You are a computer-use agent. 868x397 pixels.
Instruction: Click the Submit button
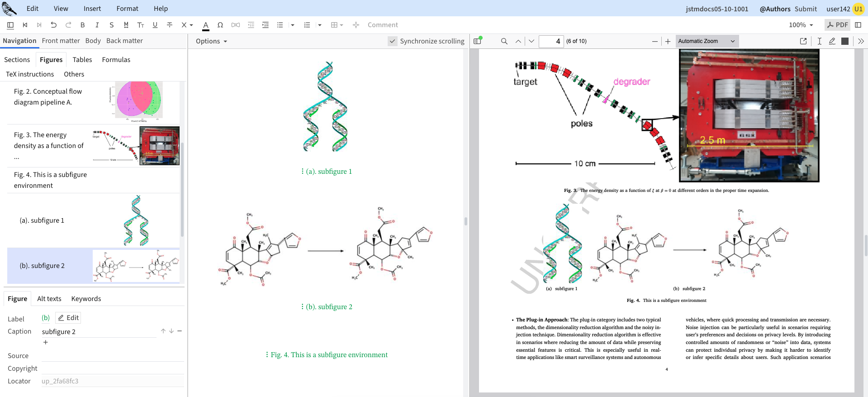point(806,9)
